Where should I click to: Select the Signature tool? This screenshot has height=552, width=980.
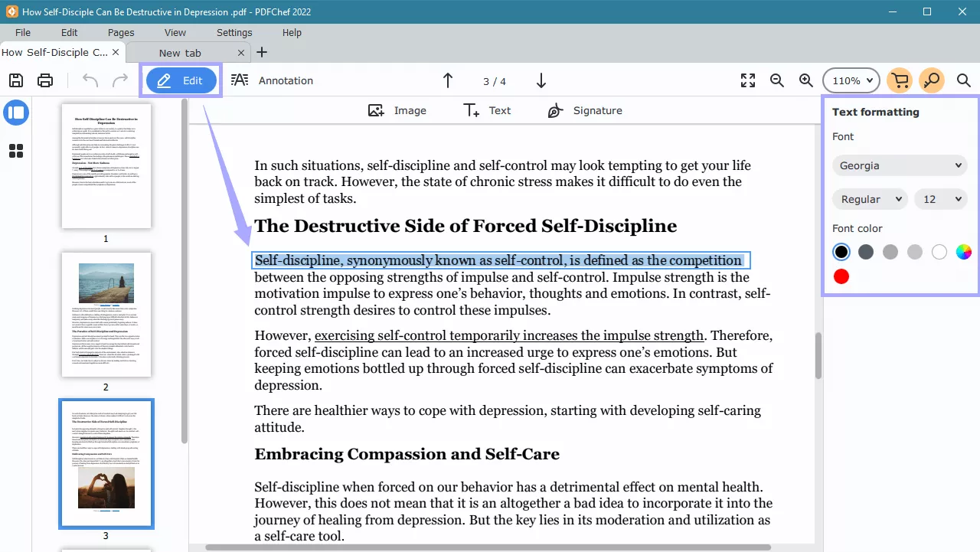point(584,110)
